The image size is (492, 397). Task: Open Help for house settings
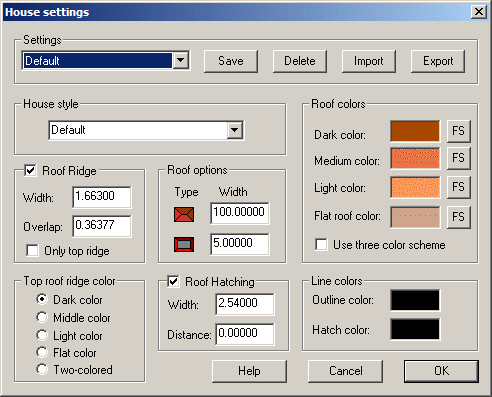(249, 371)
